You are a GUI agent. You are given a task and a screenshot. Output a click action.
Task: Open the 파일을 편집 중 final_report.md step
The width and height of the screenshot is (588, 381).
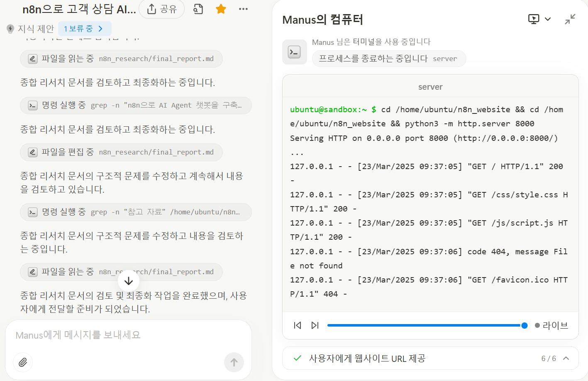pos(121,152)
